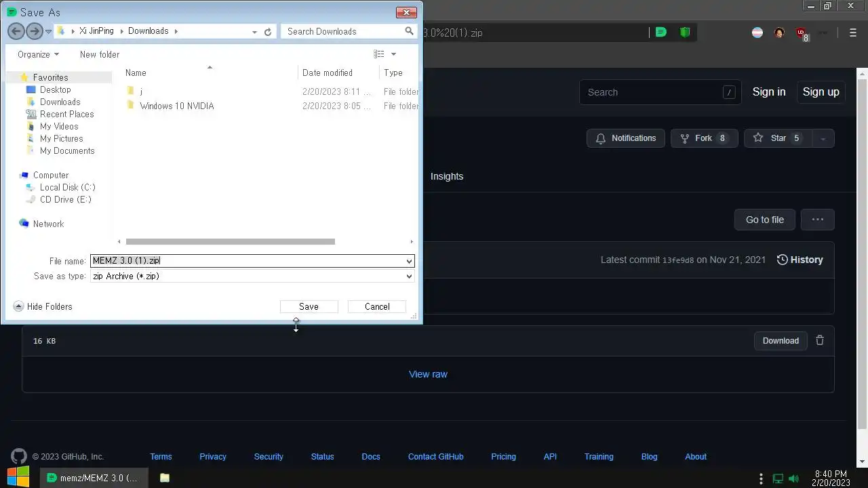Click the taskbar volume icon
The height and width of the screenshot is (488, 868).
(x=793, y=479)
